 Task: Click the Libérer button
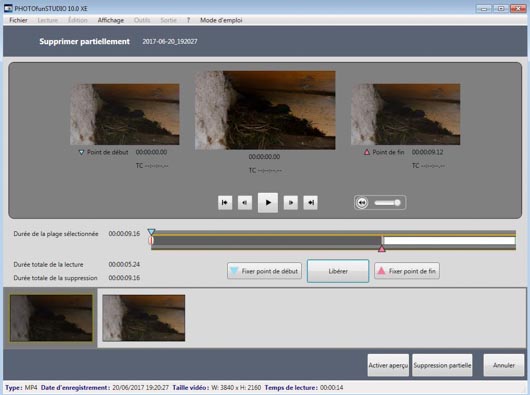tap(338, 271)
